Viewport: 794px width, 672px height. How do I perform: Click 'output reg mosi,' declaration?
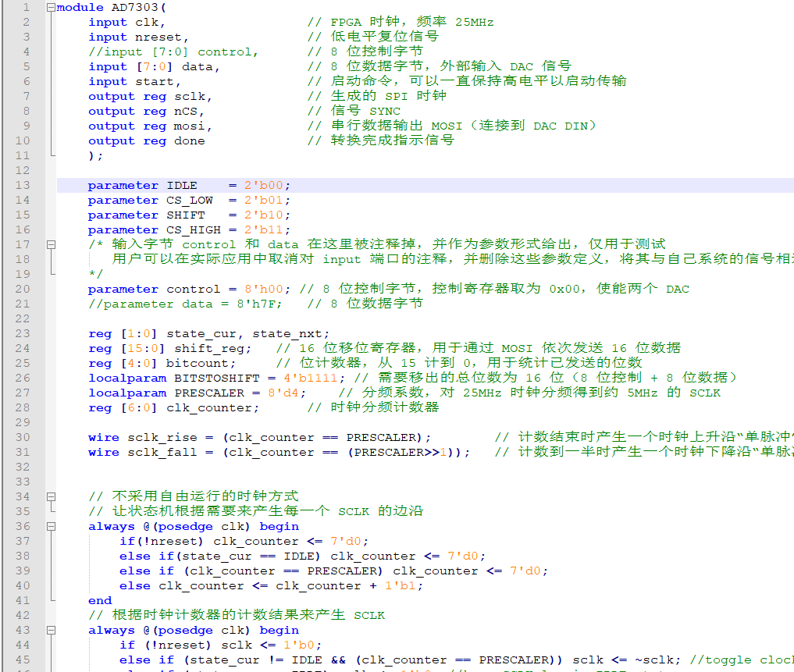[150, 126]
